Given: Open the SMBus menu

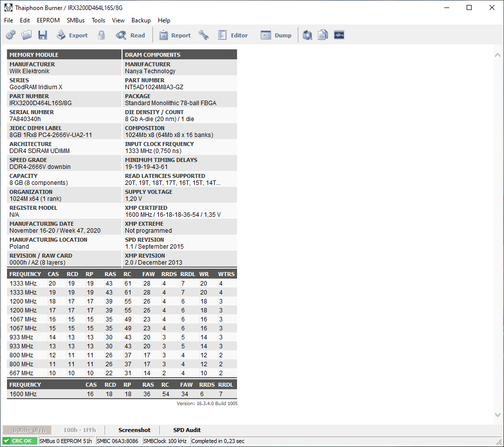Looking at the screenshot, I should (76, 20).
